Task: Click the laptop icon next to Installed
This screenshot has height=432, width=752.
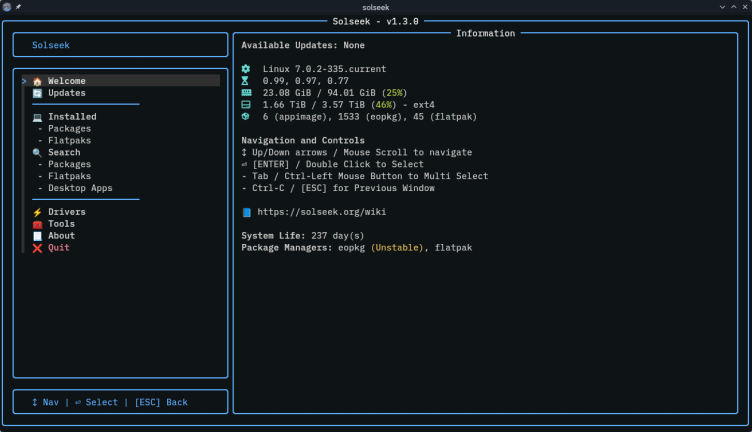Action: [37, 117]
